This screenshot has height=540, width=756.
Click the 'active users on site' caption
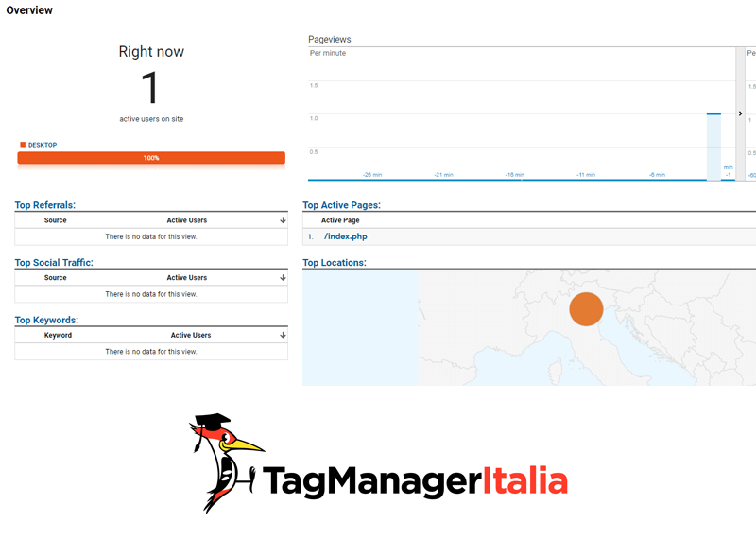(x=151, y=119)
